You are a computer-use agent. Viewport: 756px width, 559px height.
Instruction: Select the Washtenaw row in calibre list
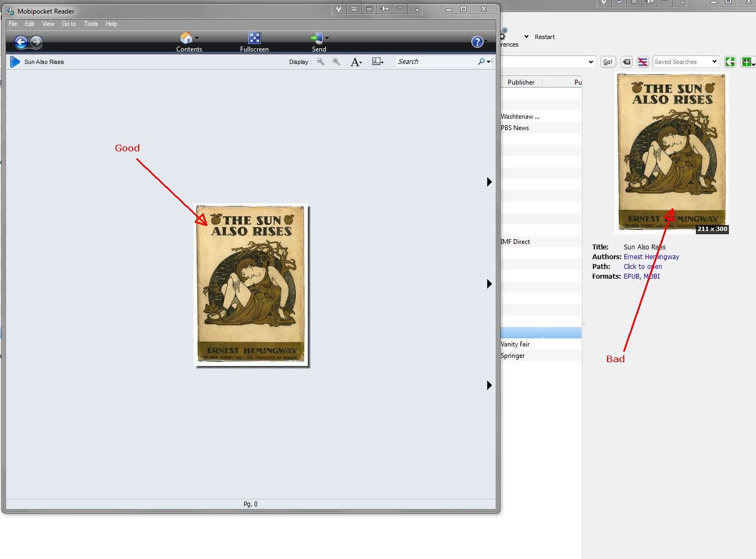point(541,117)
